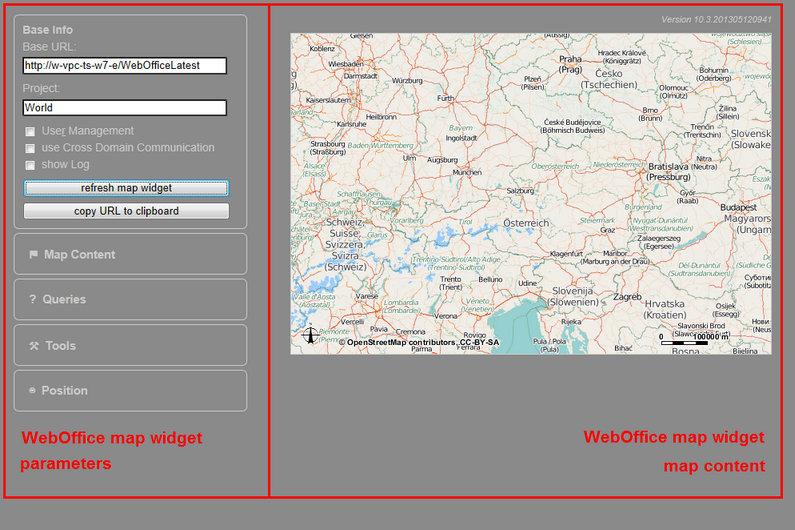
Task: Expand the Position section
Action: pos(130,391)
